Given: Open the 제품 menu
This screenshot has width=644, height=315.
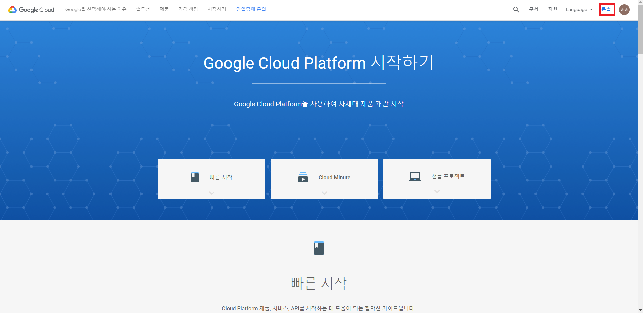Looking at the screenshot, I should pyautogui.click(x=164, y=9).
